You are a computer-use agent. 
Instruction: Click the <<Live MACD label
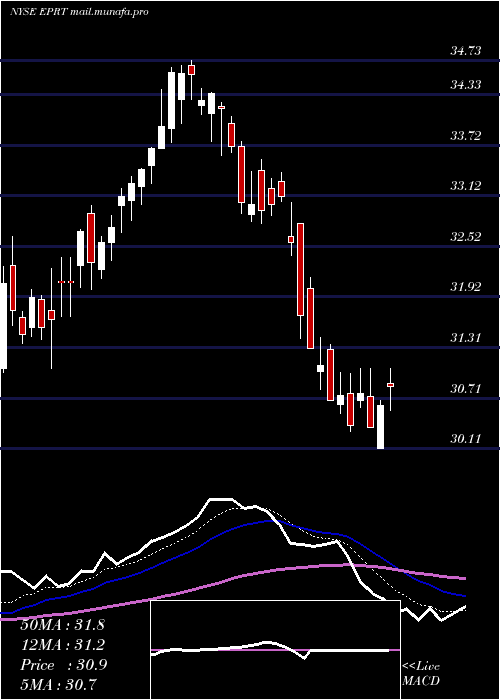(421, 674)
